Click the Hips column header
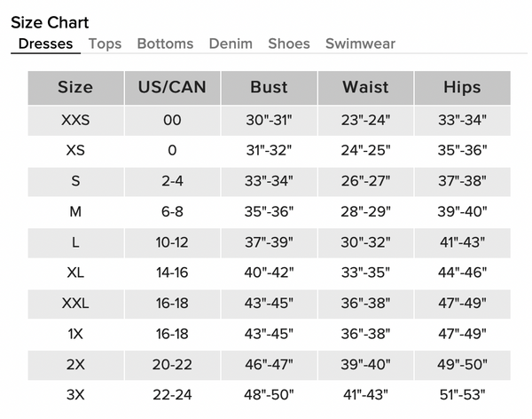 click(463, 88)
